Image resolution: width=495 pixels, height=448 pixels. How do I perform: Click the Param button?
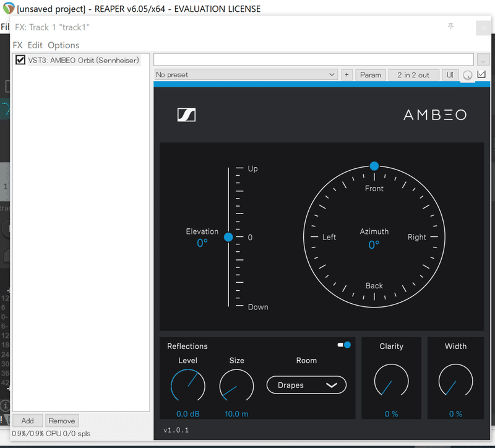(371, 75)
